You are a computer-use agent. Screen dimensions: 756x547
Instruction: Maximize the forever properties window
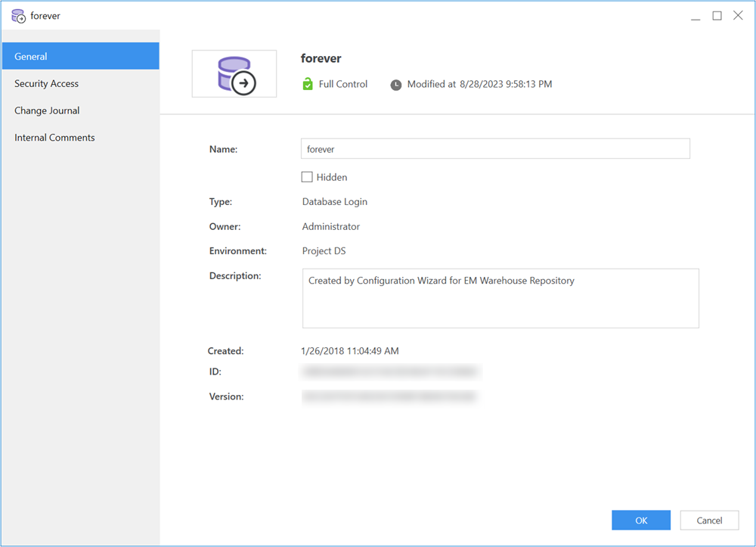click(x=717, y=16)
